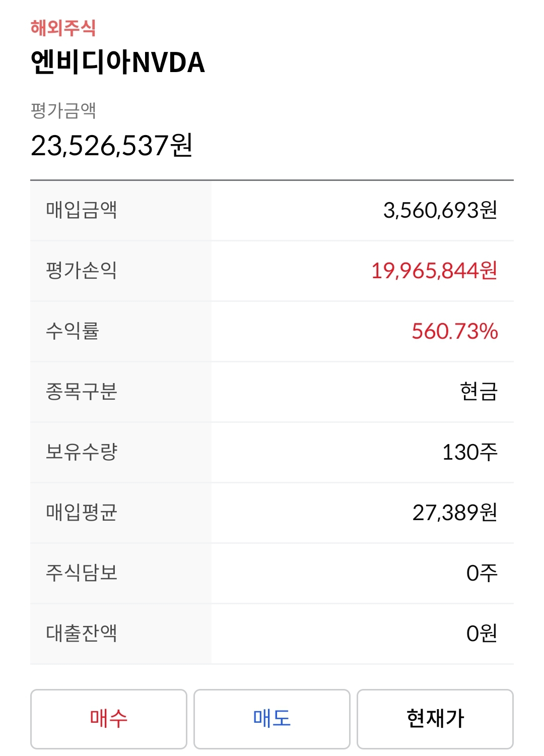Select the 130주 holdings quantity value

tap(469, 452)
